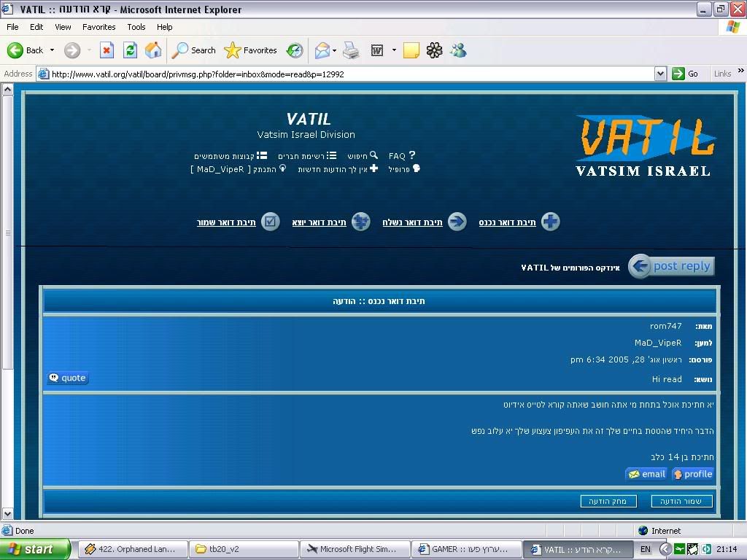Stop page loading with red X icon

tap(107, 50)
